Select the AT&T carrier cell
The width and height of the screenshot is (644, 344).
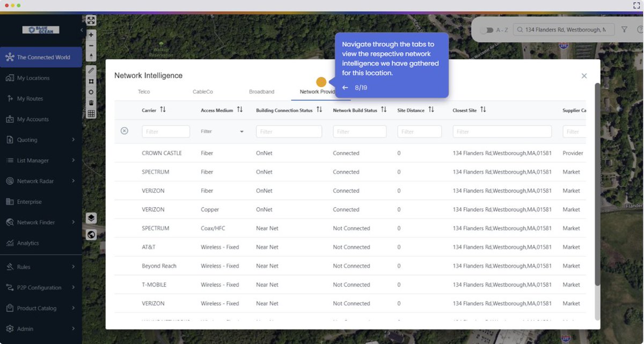click(149, 247)
